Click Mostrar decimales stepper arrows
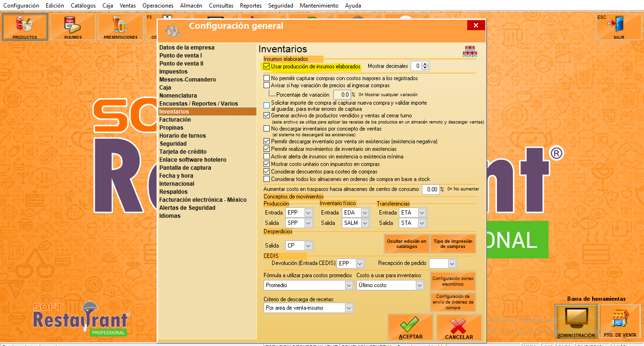Viewport: 644px width, 346px height. pyautogui.click(x=426, y=66)
